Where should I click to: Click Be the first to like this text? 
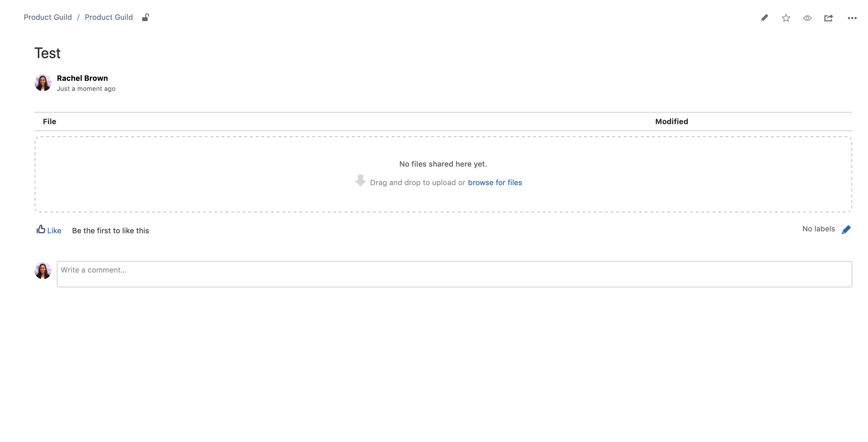[111, 230]
